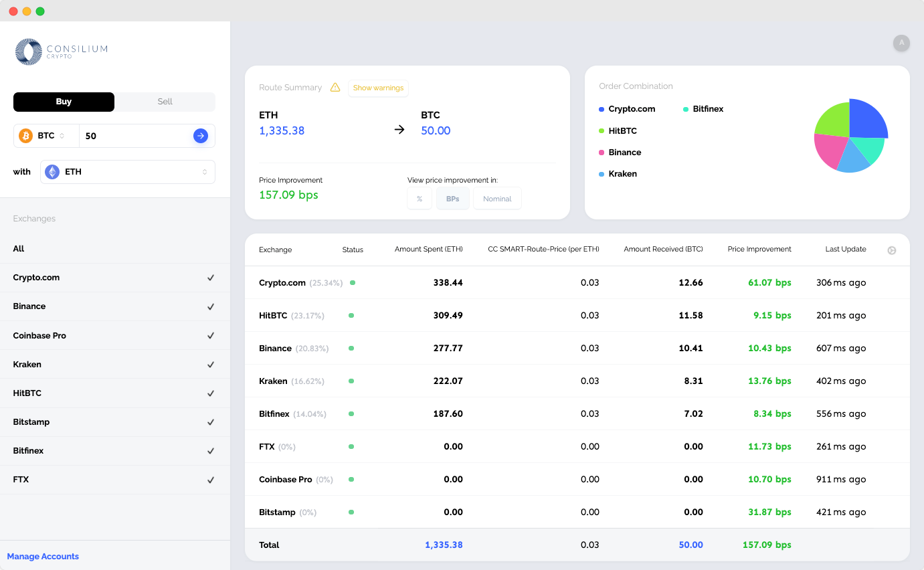Click the window green zoom button

coord(40,11)
